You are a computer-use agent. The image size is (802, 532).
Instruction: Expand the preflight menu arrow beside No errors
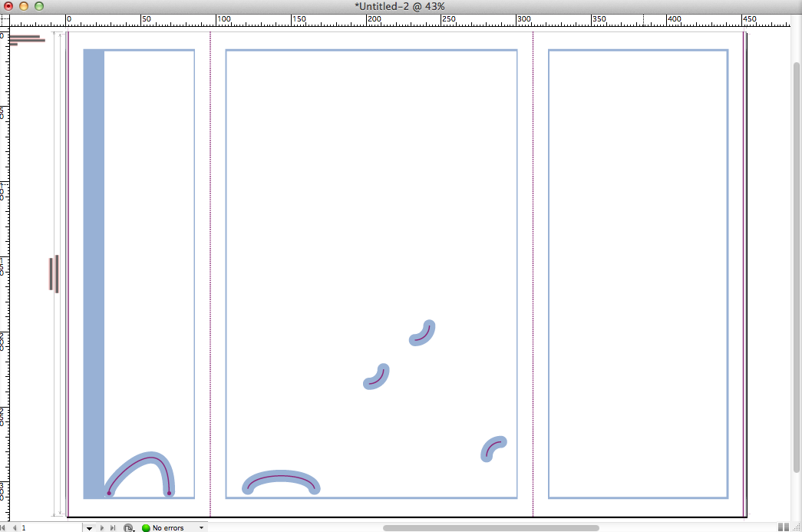point(202,528)
